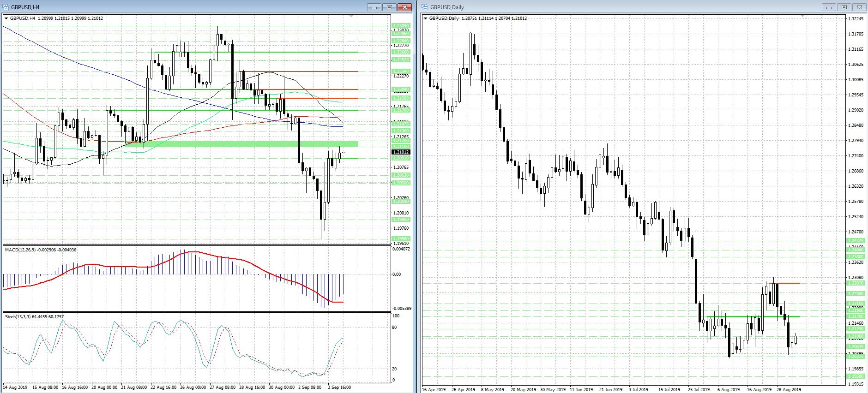Screen dimensions: 868x393
Task: Select the GBPUSD,Daily window title text
Action: point(447,7)
